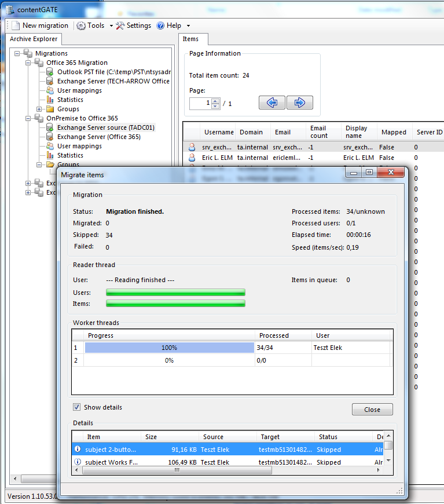Click the contentGATE title bar app icon
Image resolution: width=444 pixels, height=504 pixels.
[10, 10]
